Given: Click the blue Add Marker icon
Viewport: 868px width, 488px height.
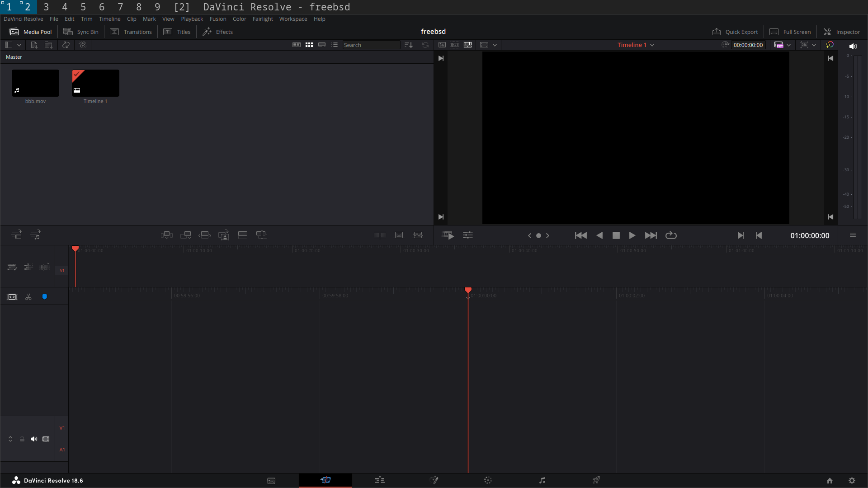Looking at the screenshot, I should 45,297.
